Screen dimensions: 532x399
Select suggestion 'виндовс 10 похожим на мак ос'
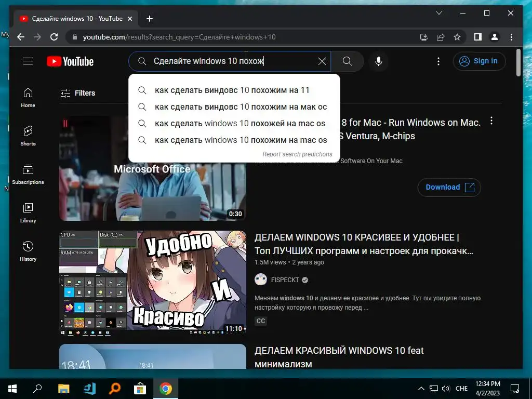(x=234, y=107)
